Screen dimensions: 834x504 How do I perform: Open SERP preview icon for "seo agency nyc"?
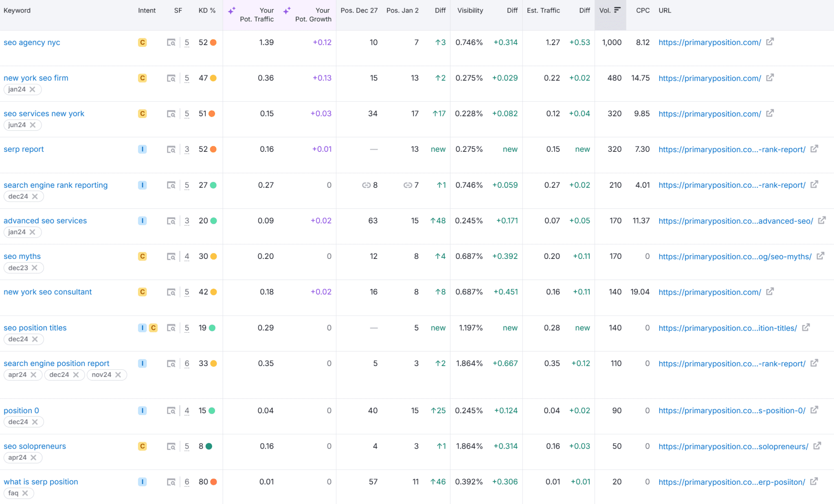pyautogui.click(x=171, y=42)
